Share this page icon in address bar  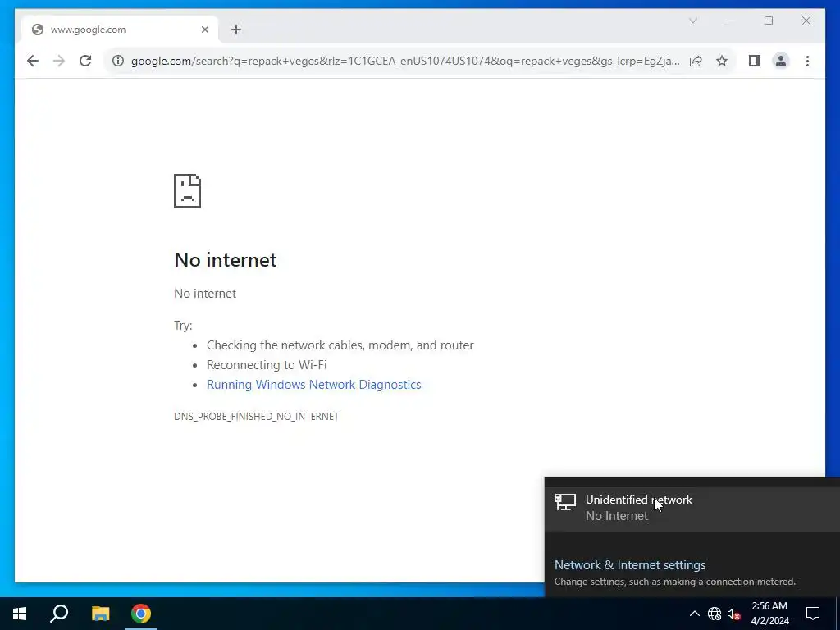tap(696, 61)
